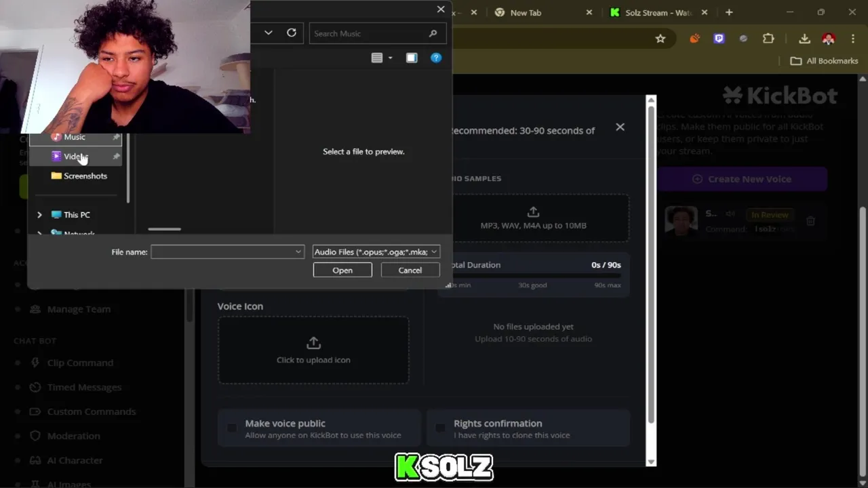This screenshot has height=488, width=868.
Task: Click the file list horizontal scrollbar
Action: (165, 229)
